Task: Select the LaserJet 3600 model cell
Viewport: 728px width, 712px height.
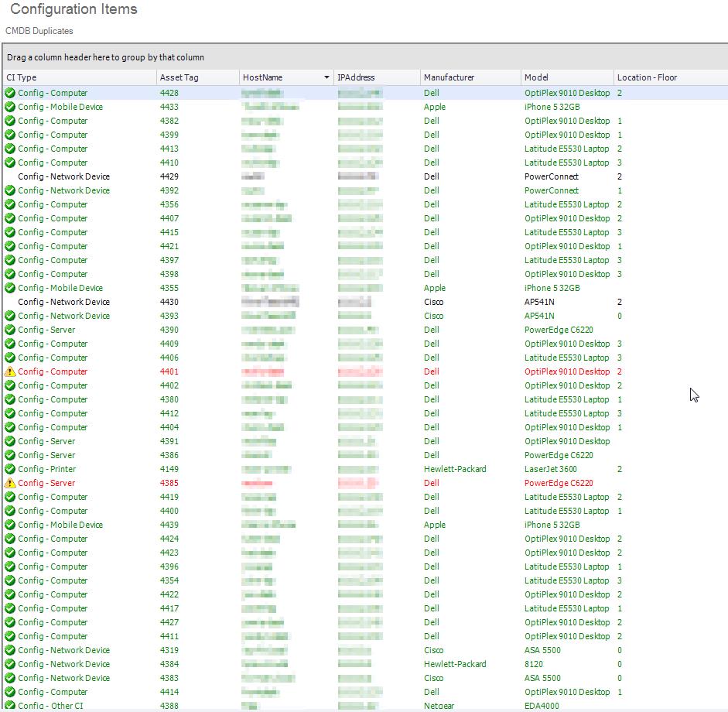Action: coord(550,469)
